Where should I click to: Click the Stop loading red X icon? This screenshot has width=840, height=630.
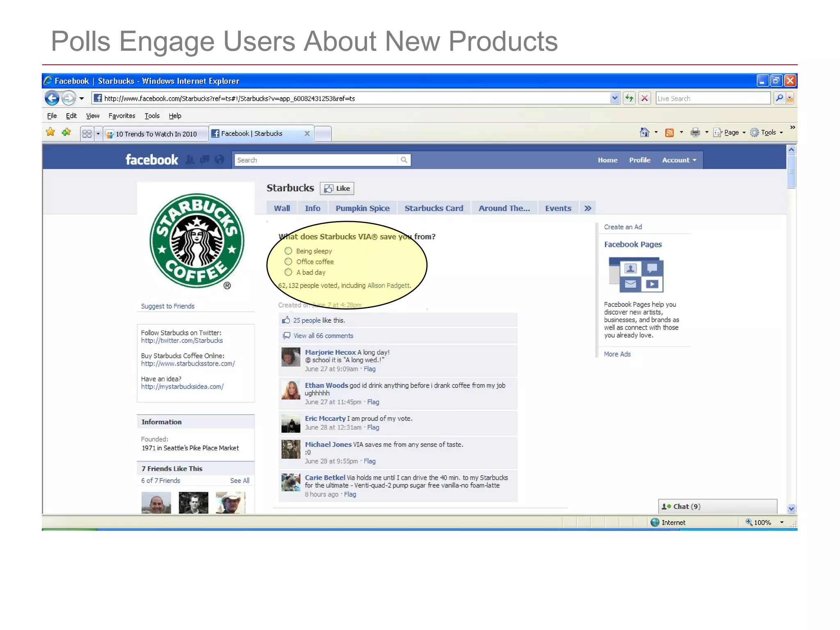(x=645, y=98)
